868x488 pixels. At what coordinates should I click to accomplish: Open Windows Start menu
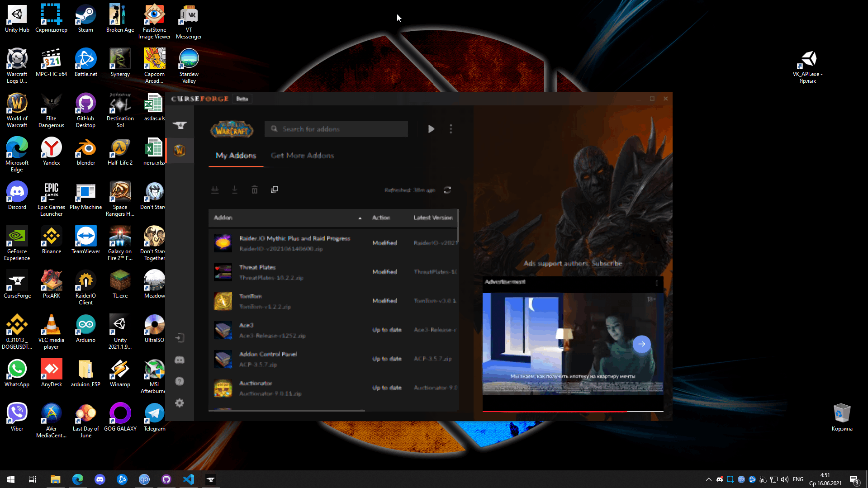click(x=11, y=479)
